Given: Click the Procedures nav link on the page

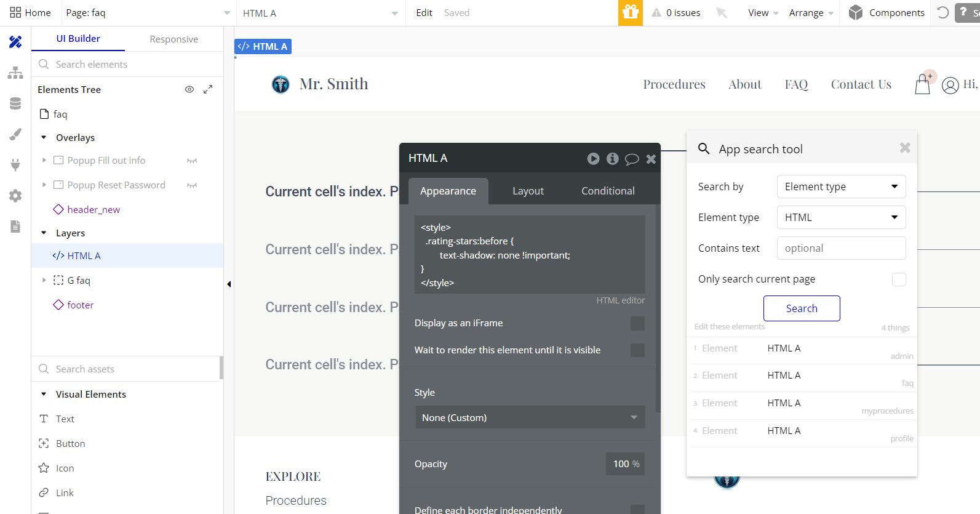Looking at the screenshot, I should [x=674, y=84].
